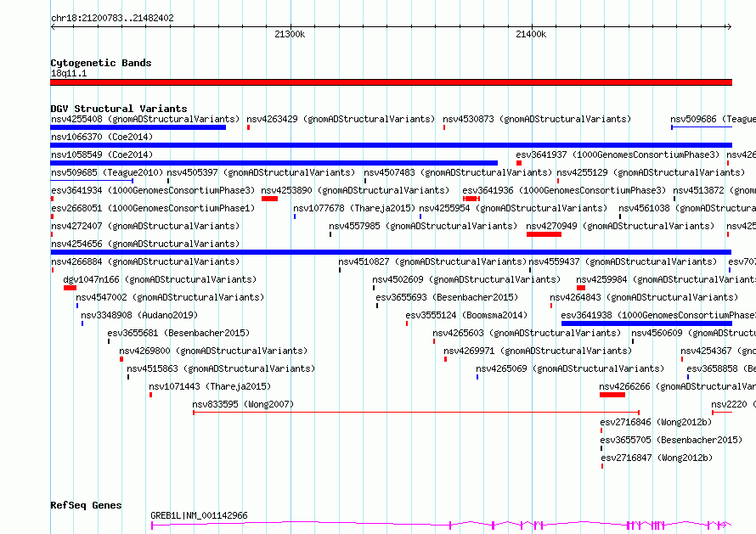Click the Cytogenetic Bands track title
Image resolution: width=756 pixels, height=534 pixels.
101,63
